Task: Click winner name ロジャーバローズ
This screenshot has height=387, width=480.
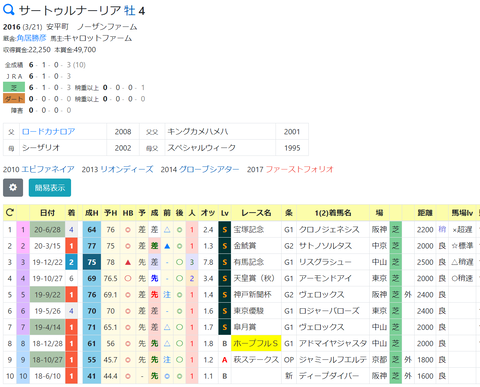Action: [329, 311]
